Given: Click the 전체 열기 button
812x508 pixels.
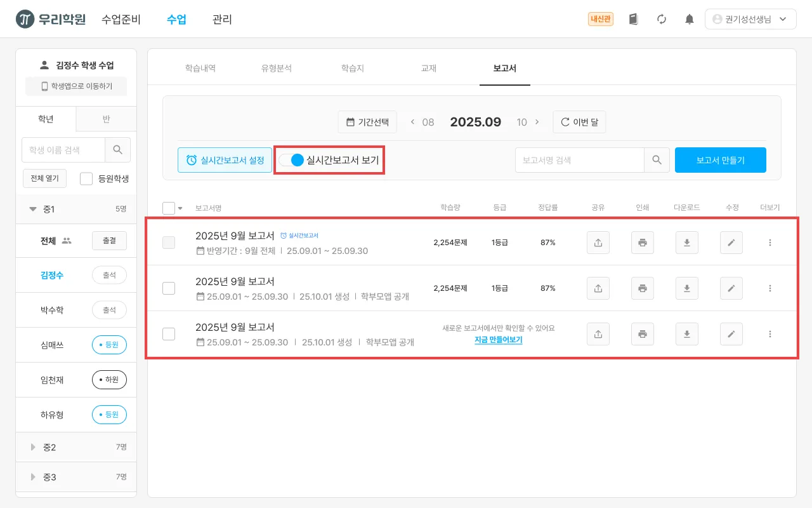Looking at the screenshot, I should pyautogui.click(x=44, y=179).
